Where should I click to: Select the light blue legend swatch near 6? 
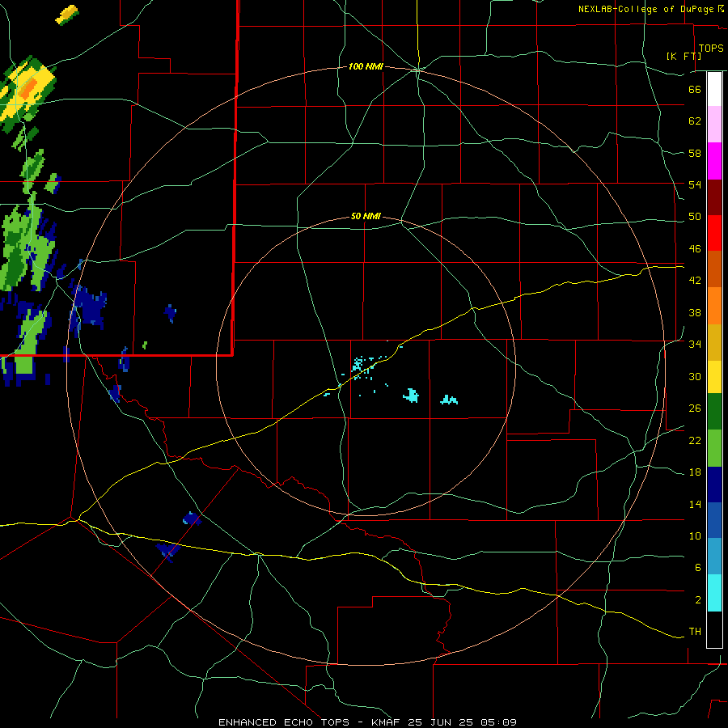(x=714, y=557)
